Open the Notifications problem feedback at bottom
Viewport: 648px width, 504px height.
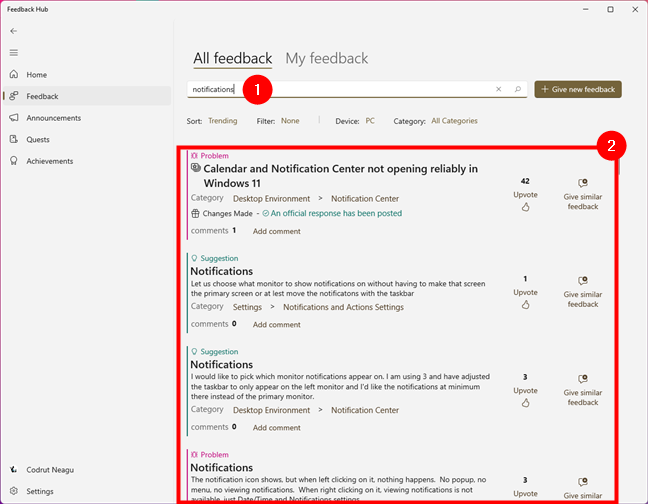(222, 467)
